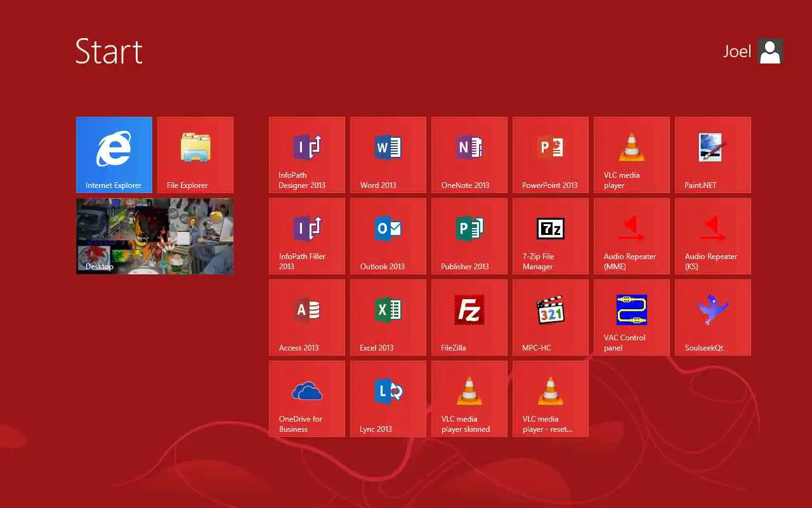
Task: Open Access 2013 tile
Action: 307,317
